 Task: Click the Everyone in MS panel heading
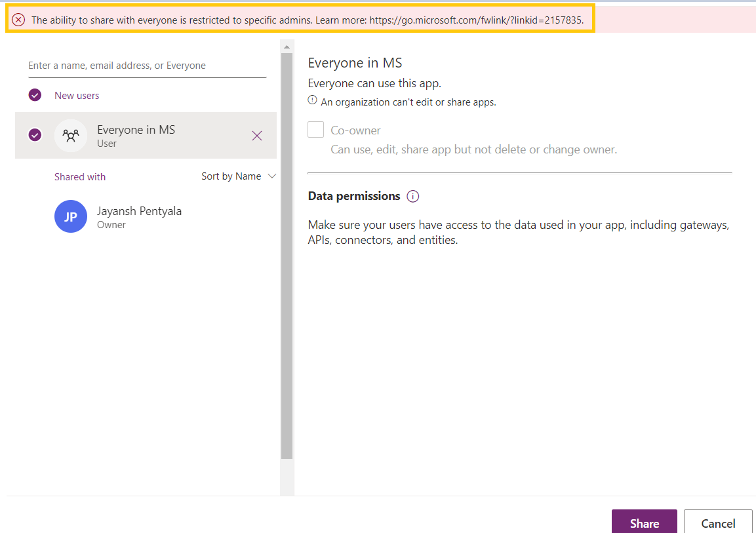click(355, 63)
